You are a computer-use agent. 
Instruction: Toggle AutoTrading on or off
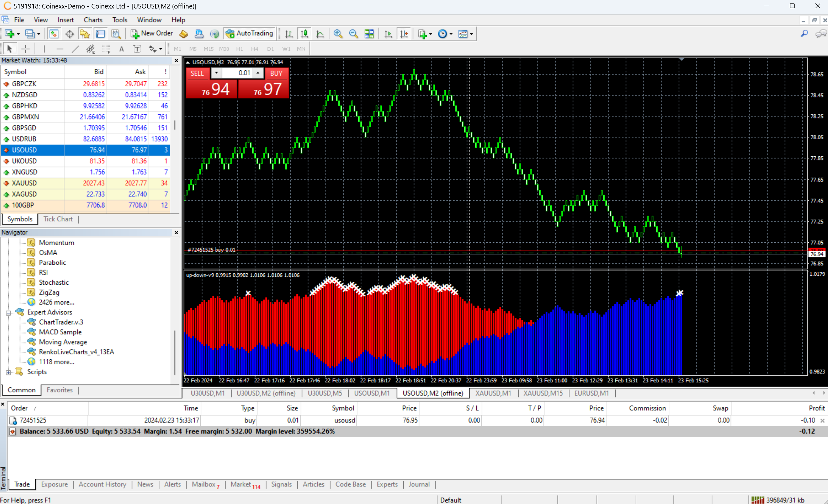(x=250, y=34)
